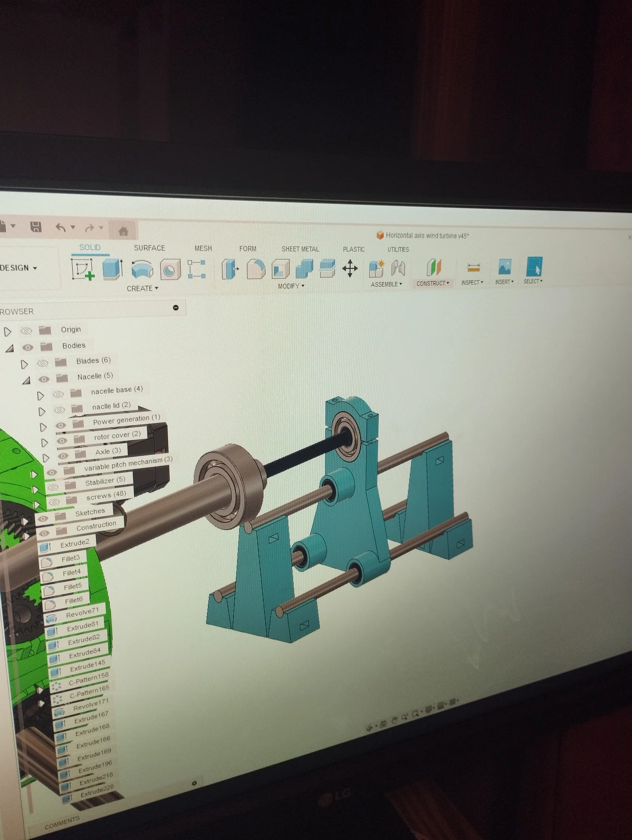Click the Save icon

click(x=36, y=227)
